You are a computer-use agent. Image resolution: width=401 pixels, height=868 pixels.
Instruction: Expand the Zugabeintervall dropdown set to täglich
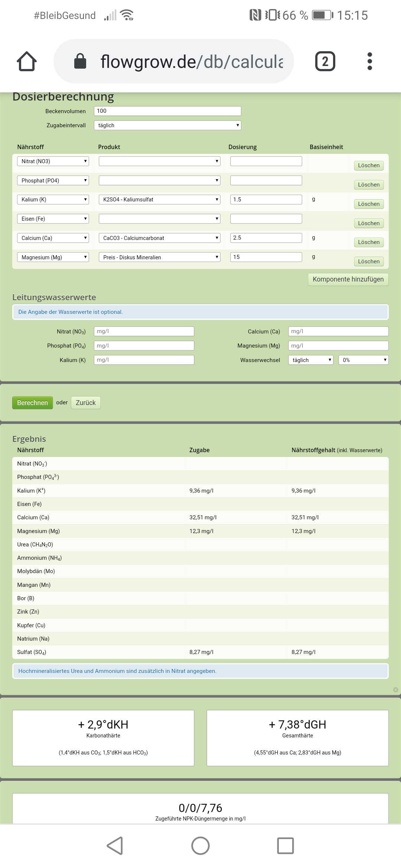167,125
